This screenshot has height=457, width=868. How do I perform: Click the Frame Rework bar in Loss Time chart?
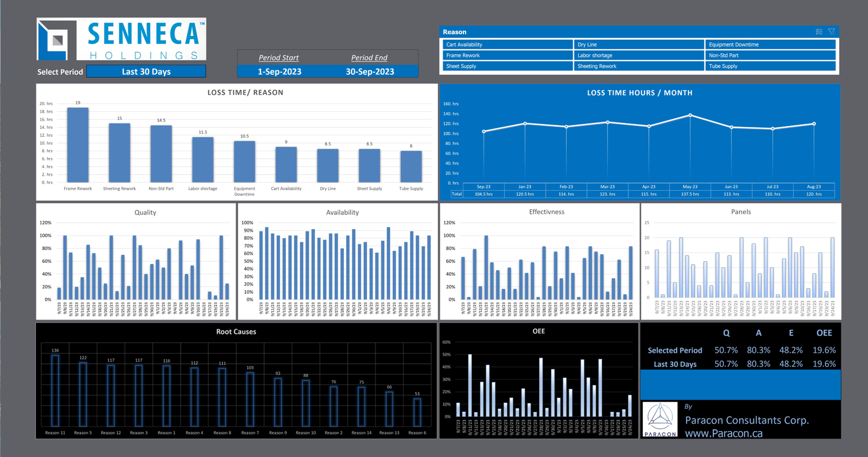[78, 145]
